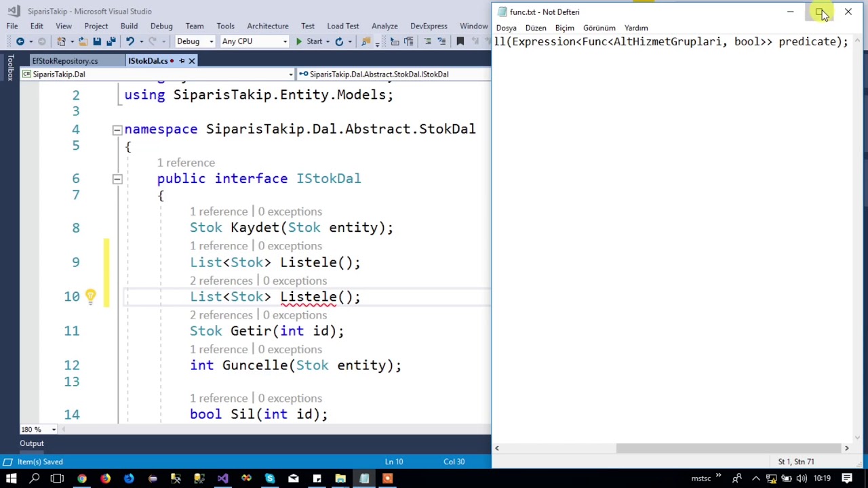868x488 pixels.
Task: Click '2 references' CodeLens above line 10
Action: [221, 281]
